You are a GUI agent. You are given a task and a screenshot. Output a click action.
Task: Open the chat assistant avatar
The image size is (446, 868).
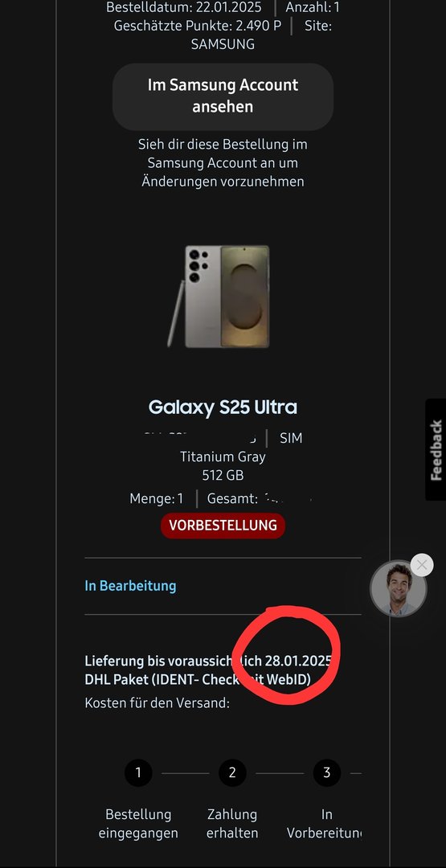click(399, 588)
